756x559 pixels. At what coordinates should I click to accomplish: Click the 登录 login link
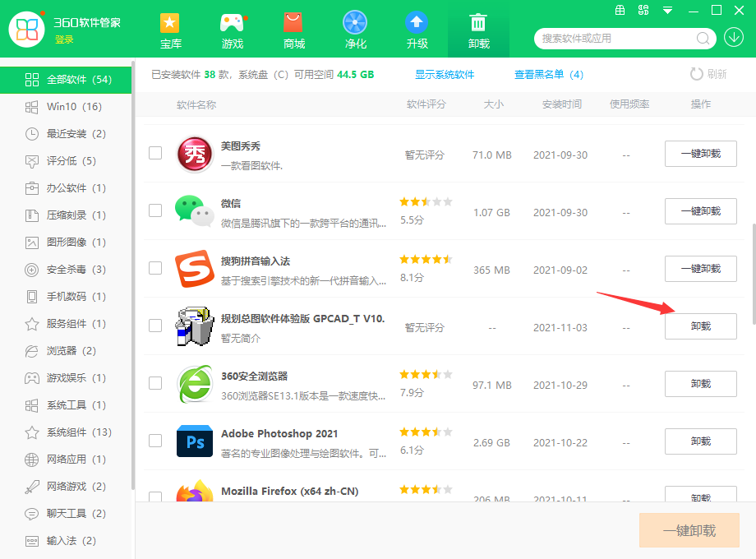[64, 39]
